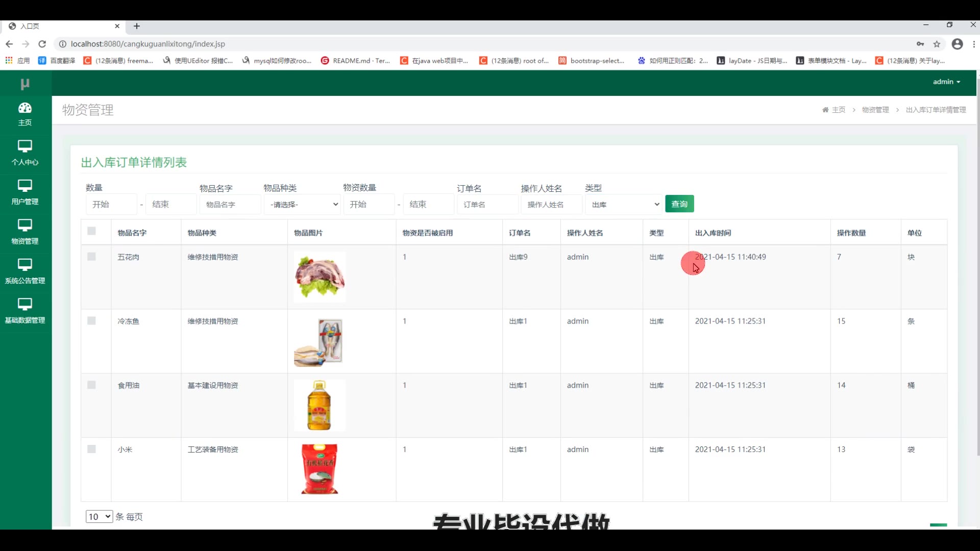The height and width of the screenshot is (551, 980).
Task: Check the 冷冻鱼 row checkbox
Action: (91, 321)
